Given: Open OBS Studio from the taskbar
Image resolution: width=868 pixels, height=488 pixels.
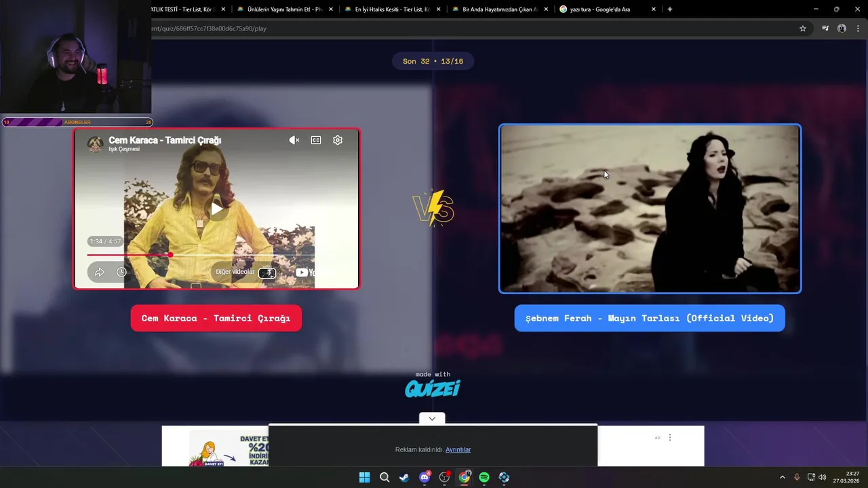Looking at the screenshot, I should pos(444,477).
